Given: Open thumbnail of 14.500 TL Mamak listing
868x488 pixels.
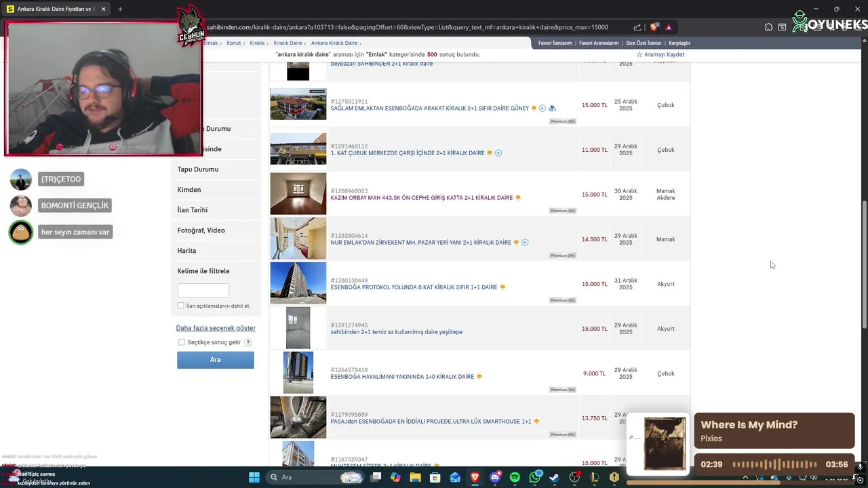Looking at the screenshot, I should click(x=298, y=238).
